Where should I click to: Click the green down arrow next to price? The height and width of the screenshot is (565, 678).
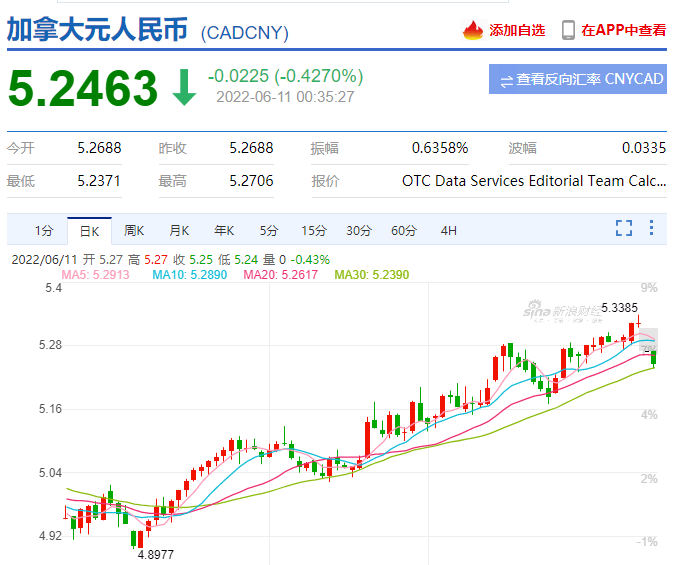coord(184,88)
